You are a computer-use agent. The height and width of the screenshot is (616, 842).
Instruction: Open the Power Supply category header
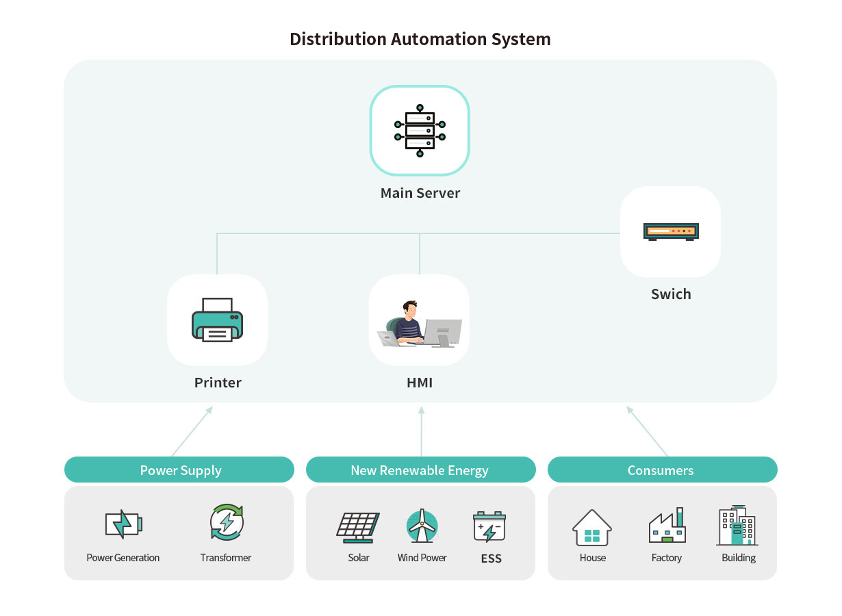pos(179,470)
